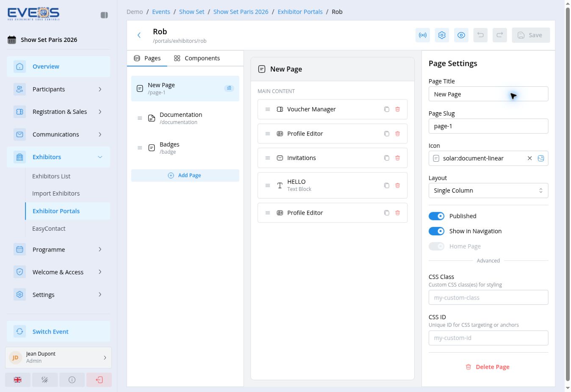Select the Documentation page

click(x=185, y=118)
